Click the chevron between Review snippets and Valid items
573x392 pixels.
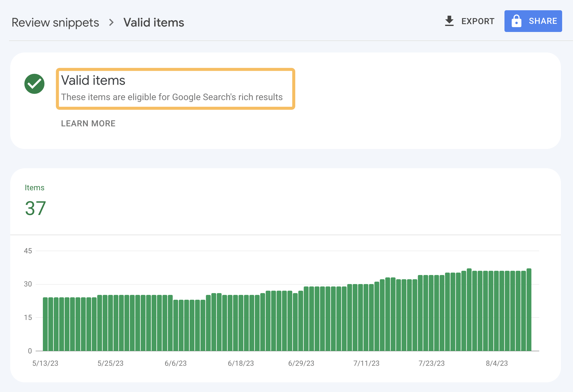111,22
